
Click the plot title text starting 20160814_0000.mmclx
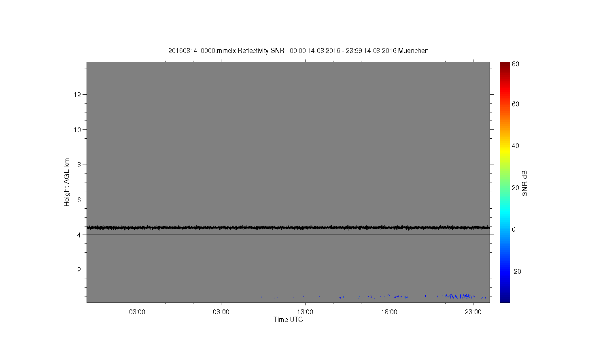[298, 51]
